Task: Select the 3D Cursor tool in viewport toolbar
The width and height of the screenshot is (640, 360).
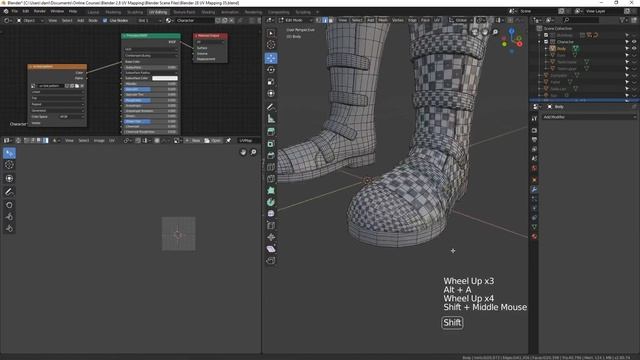Action: 271,45
